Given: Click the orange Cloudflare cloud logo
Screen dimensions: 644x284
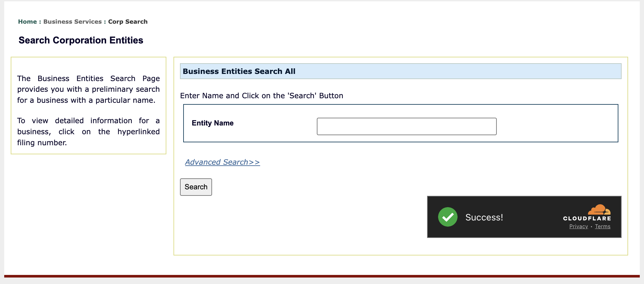Looking at the screenshot, I should click(x=599, y=209).
